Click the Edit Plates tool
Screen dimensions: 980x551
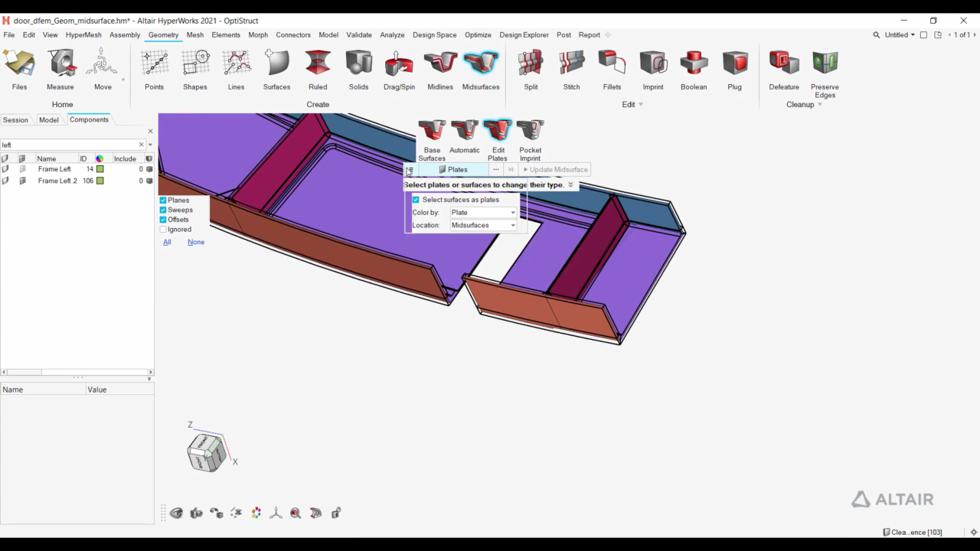coord(498,140)
